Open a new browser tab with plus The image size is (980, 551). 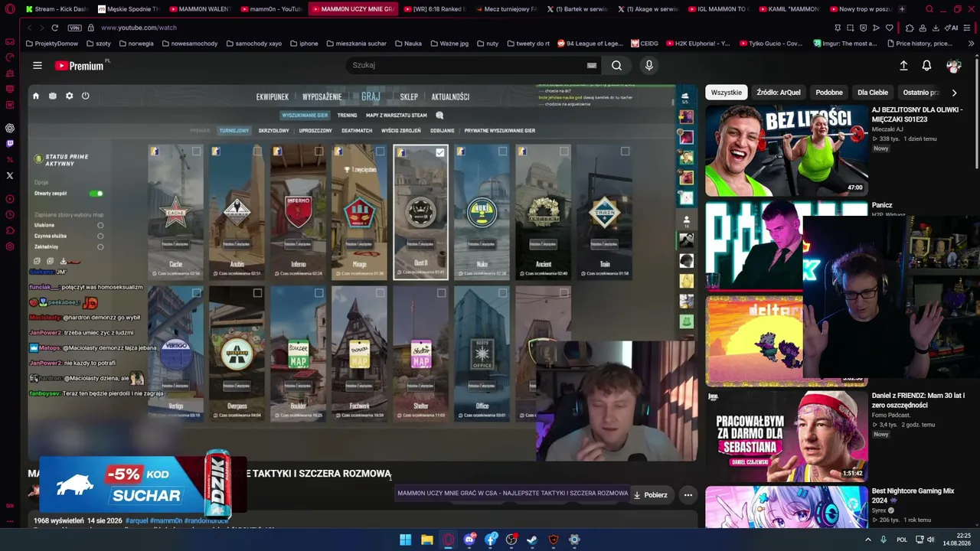coord(901,9)
